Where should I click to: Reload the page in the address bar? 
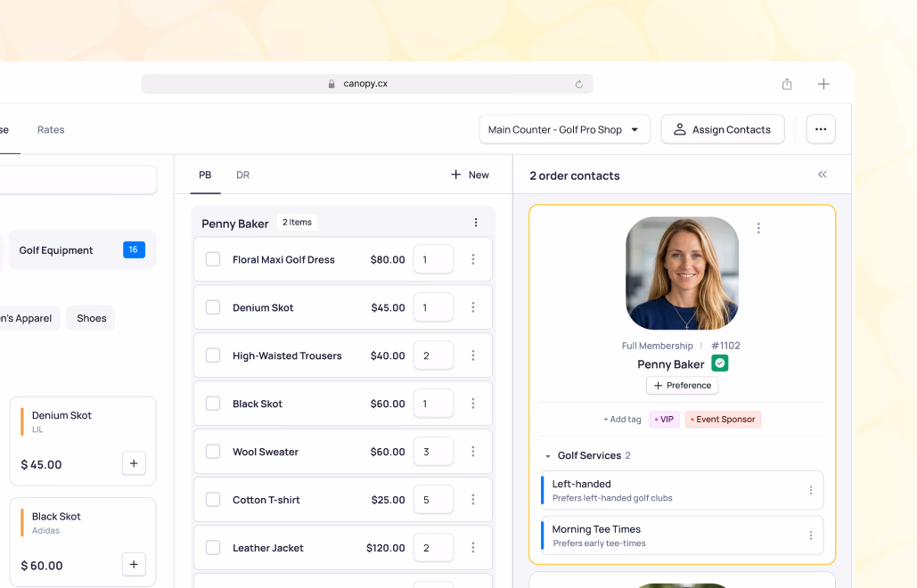579,84
